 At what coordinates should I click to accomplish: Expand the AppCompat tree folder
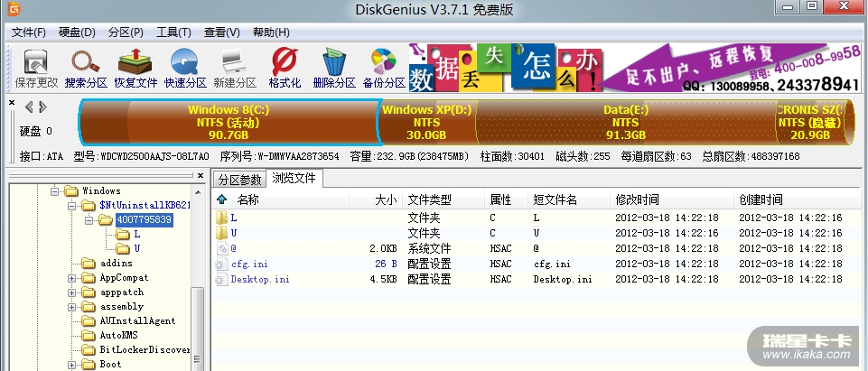click(71, 278)
